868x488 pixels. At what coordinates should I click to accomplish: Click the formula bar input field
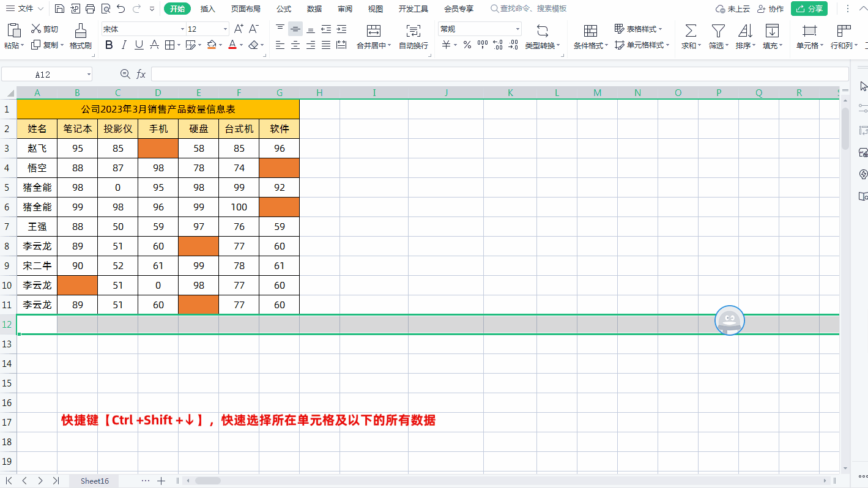(x=500, y=74)
